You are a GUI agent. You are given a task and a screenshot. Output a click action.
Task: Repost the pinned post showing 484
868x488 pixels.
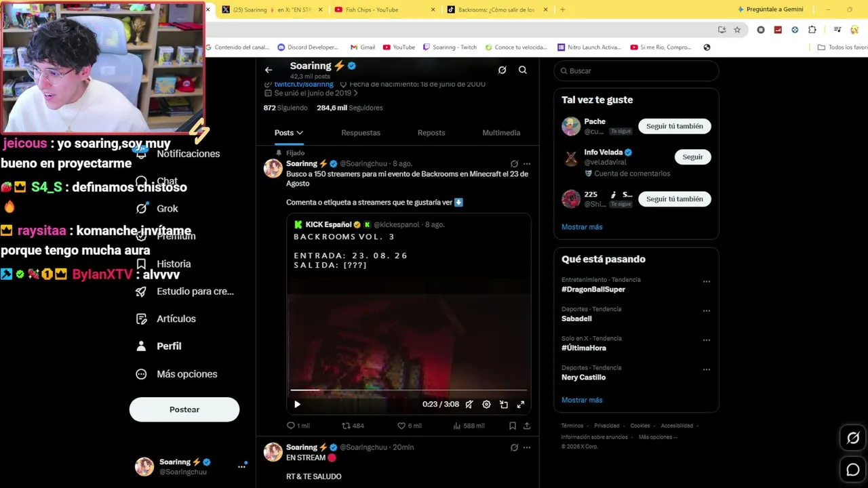[x=353, y=426]
